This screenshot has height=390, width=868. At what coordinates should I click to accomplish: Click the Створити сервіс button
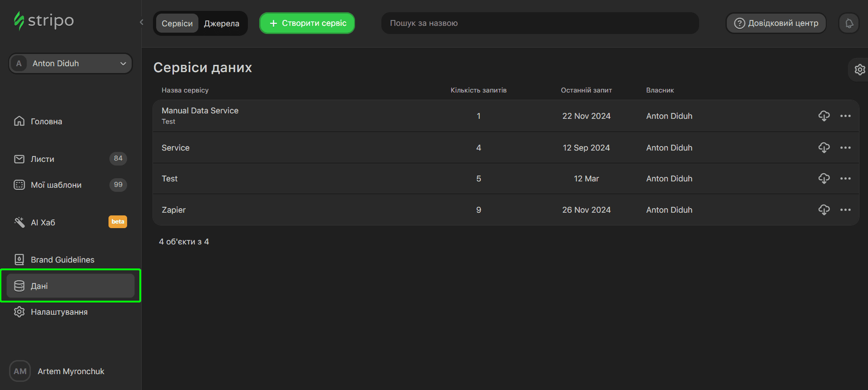tap(307, 23)
